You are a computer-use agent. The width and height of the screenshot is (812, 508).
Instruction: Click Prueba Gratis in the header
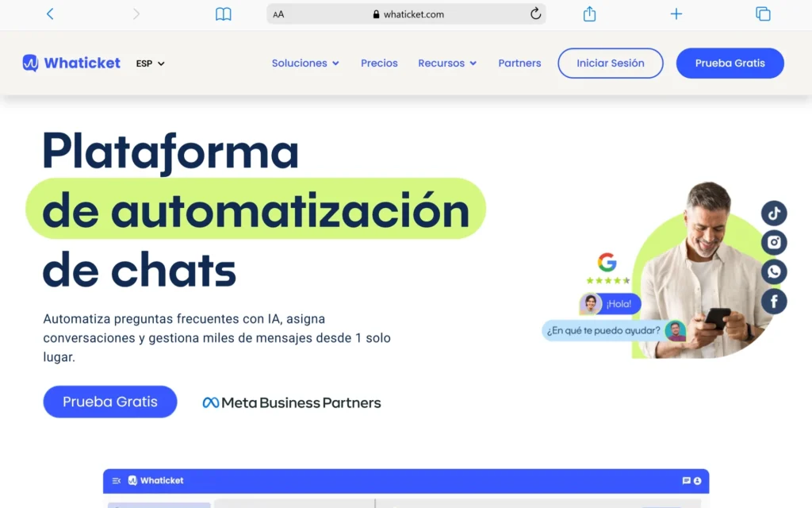[730, 63]
